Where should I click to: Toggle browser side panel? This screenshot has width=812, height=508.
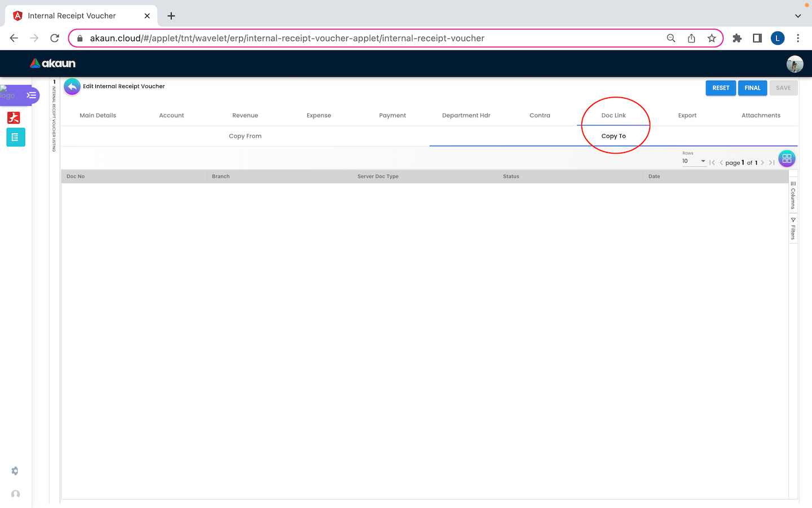point(757,38)
